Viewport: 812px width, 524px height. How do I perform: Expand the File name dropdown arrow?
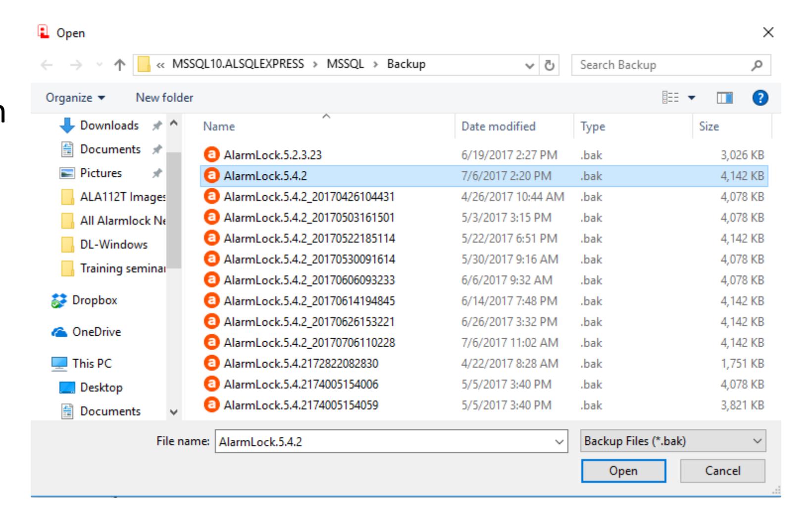tap(559, 441)
